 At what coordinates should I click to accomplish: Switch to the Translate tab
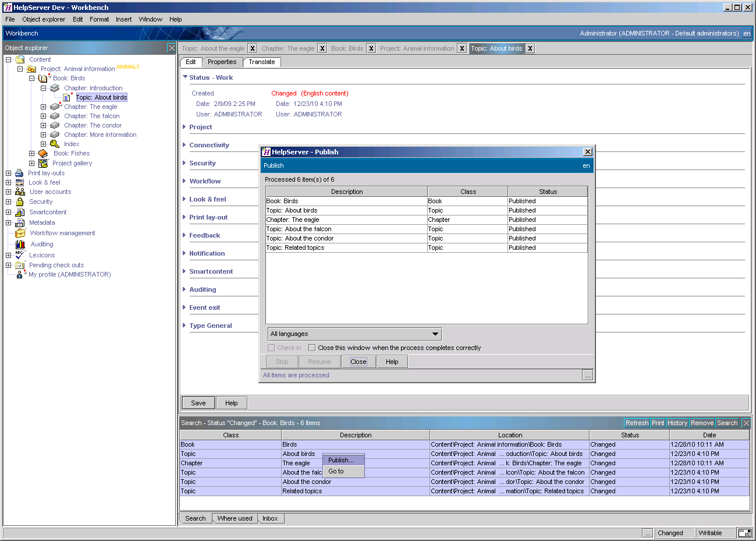(262, 62)
